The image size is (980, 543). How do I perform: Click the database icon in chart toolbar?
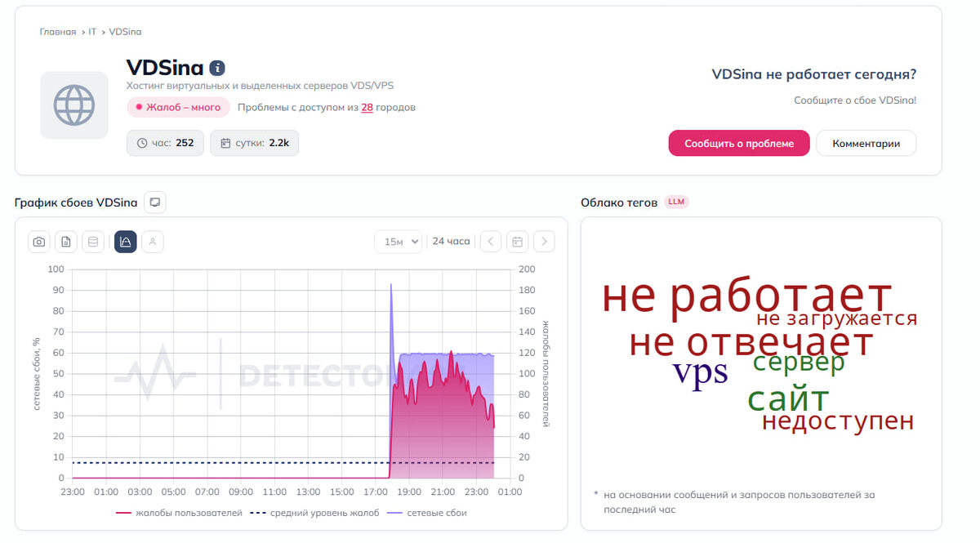coord(93,242)
